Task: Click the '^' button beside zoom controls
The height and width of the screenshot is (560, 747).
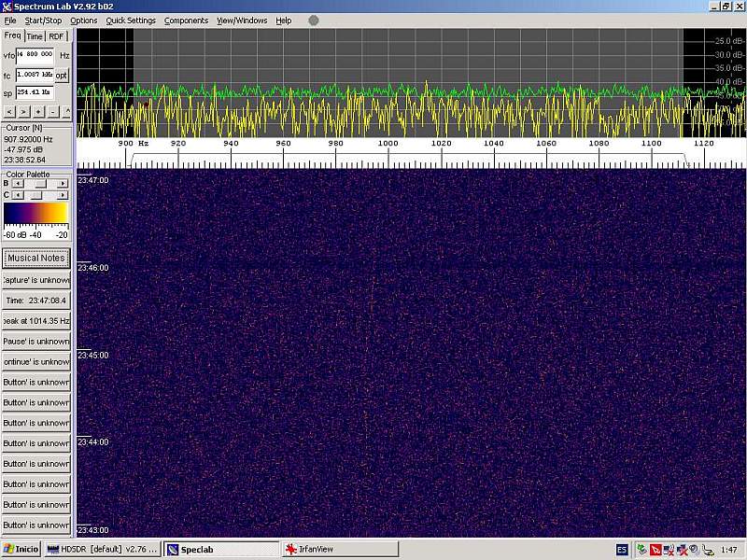Action: (x=66, y=111)
